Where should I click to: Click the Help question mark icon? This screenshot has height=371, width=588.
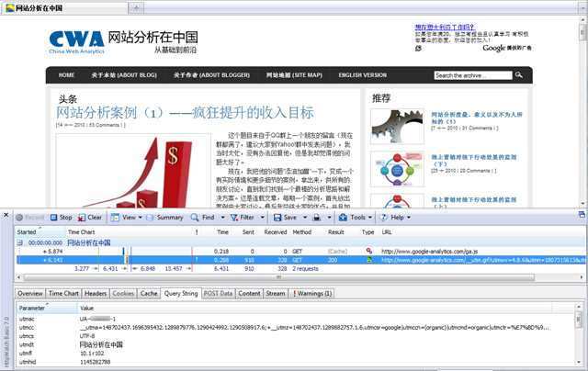(384, 218)
